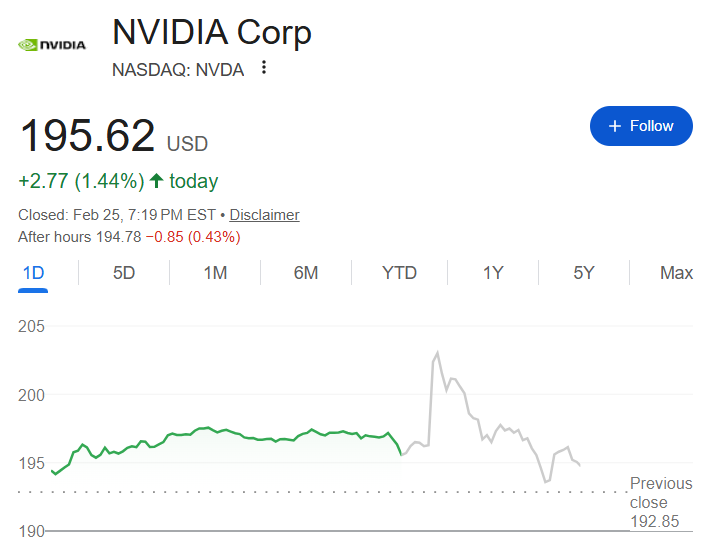Click the after-hours peak on chart
710x550 pixels.
click(437, 354)
